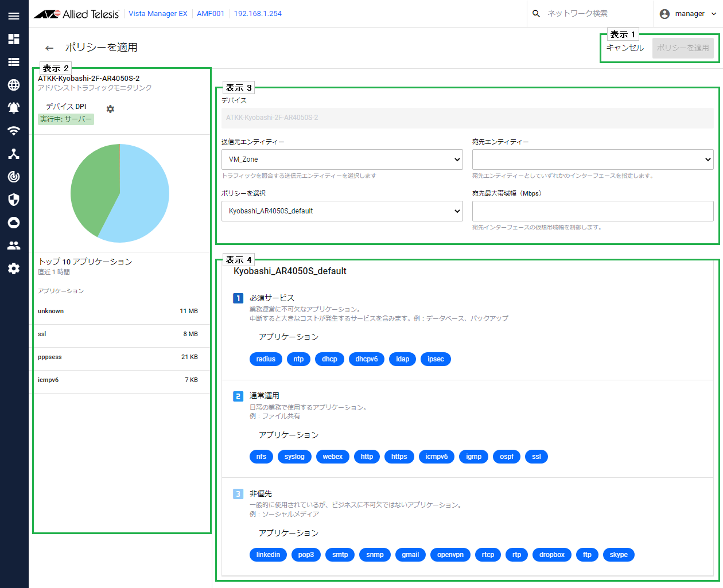723x588 pixels.
Task: Open the security shield sidebar icon
Action: (14, 200)
